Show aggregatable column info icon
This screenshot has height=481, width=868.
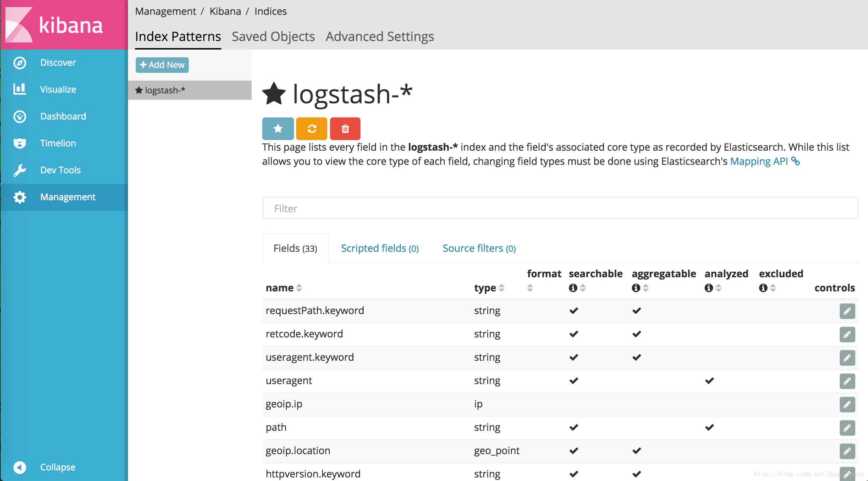click(636, 288)
